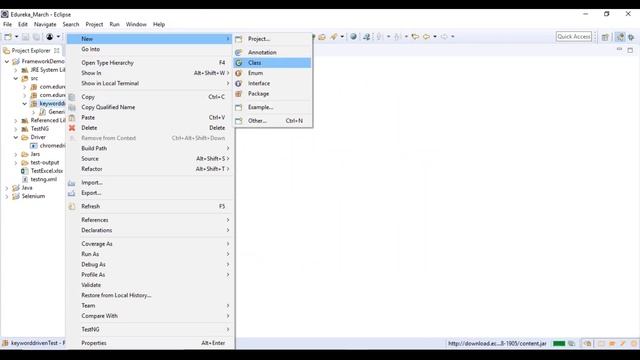Click the Project Explorer view icon
Screen dimensions: 640x360
tap(7, 51)
